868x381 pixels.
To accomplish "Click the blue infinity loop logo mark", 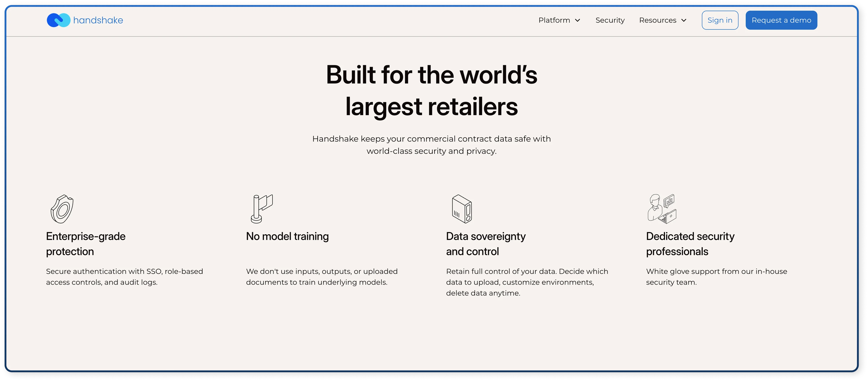I will [59, 20].
